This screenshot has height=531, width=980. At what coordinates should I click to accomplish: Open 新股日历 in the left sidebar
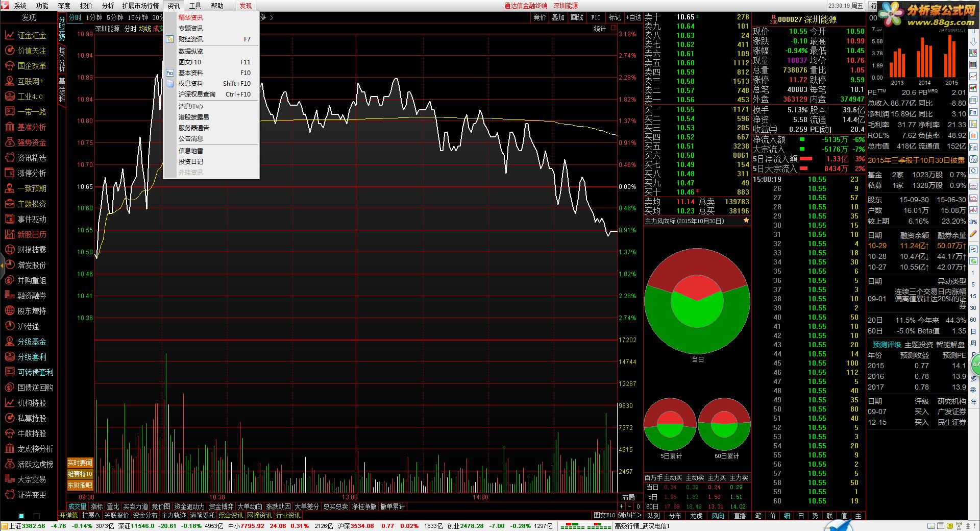click(26, 234)
